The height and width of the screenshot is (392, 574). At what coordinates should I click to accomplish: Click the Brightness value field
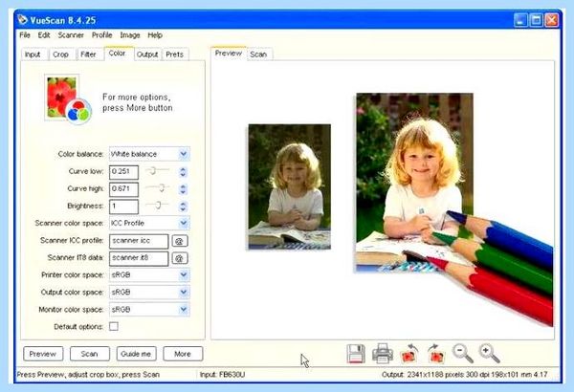tap(123, 207)
